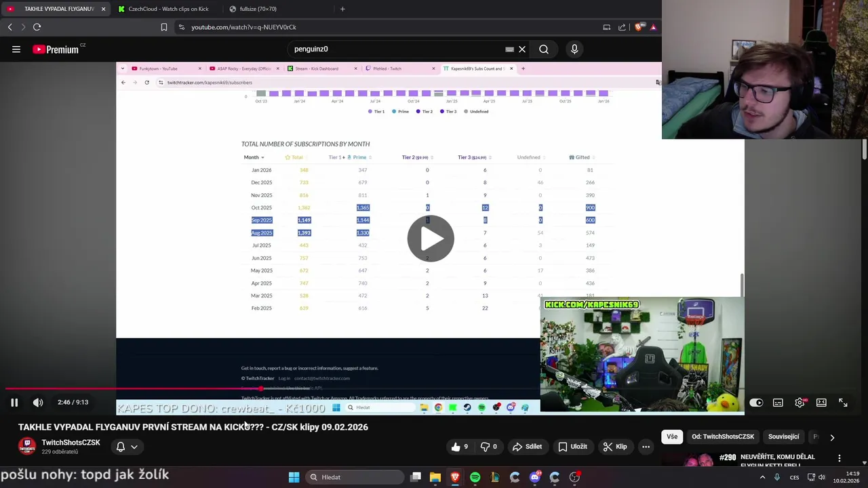The height and width of the screenshot is (488, 868).
Task: Open Brave Shields icon
Action: click(x=639, y=27)
